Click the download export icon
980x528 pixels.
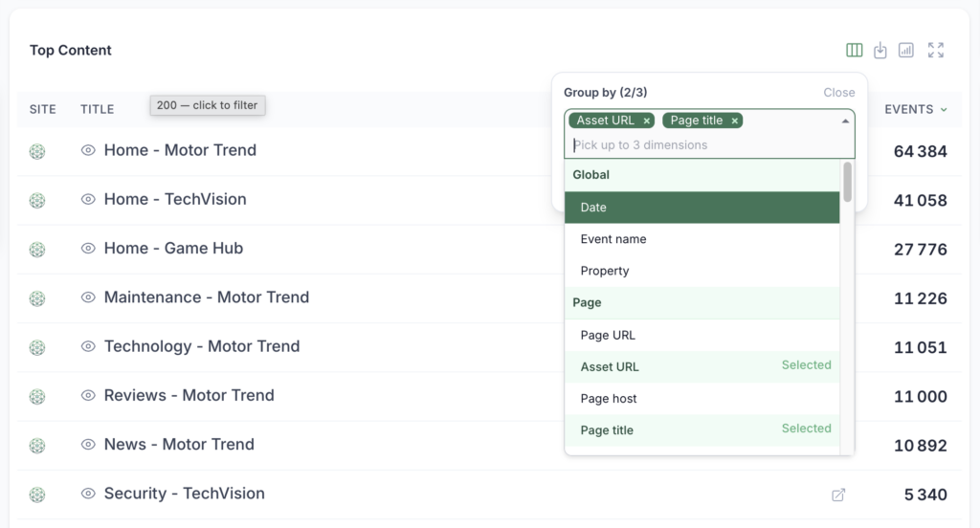tap(880, 50)
